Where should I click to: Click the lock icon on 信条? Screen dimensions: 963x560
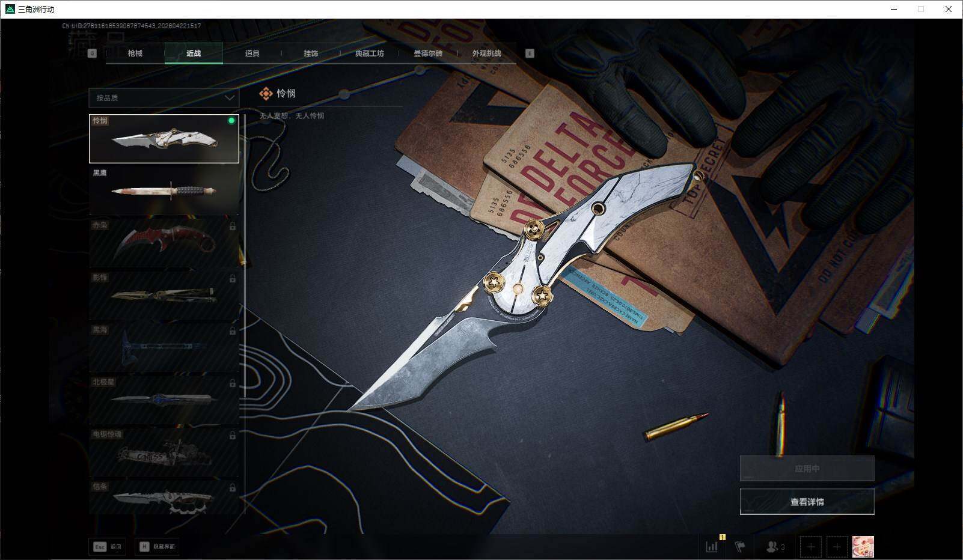point(232,488)
